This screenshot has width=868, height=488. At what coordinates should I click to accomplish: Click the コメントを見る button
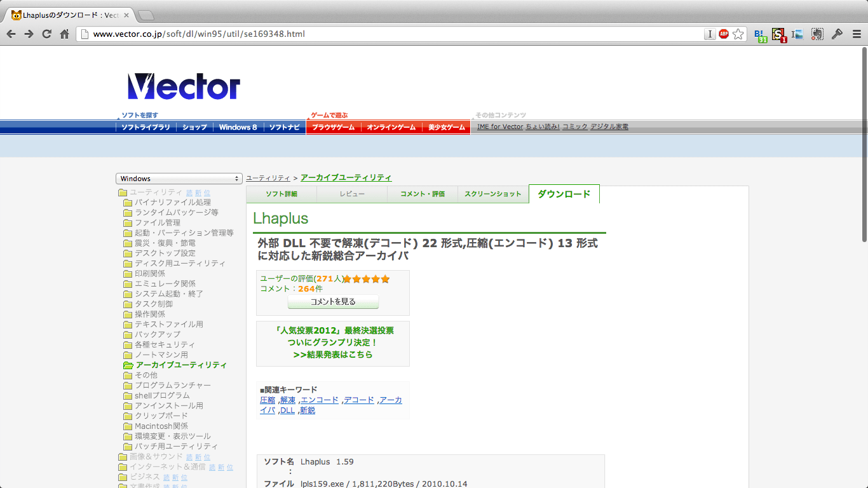click(333, 302)
